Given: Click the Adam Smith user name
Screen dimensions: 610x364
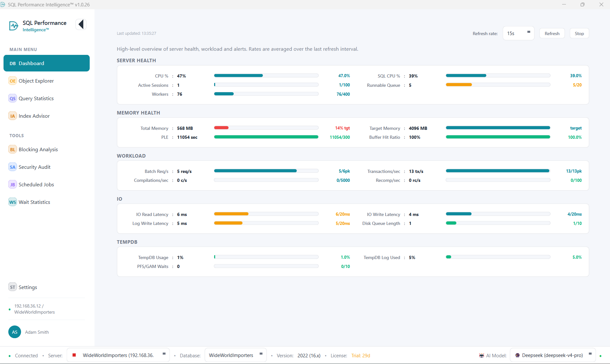Looking at the screenshot, I should (x=37, y=332).
